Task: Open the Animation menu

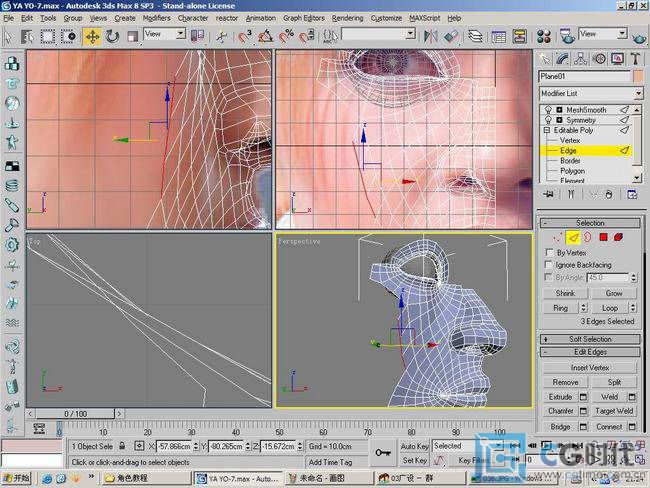Action: click(x=260, y=18)
